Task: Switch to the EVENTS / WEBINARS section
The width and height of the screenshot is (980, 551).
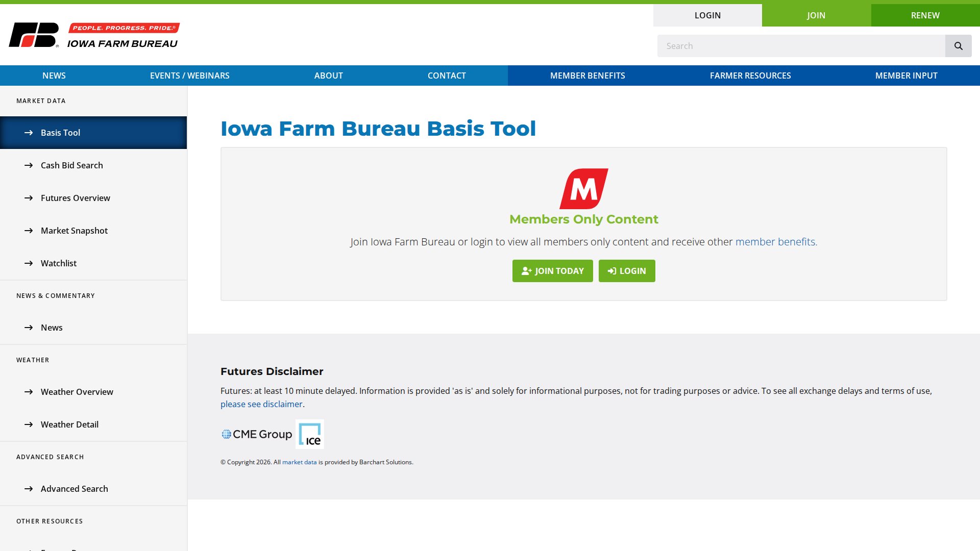Action: 189,76
